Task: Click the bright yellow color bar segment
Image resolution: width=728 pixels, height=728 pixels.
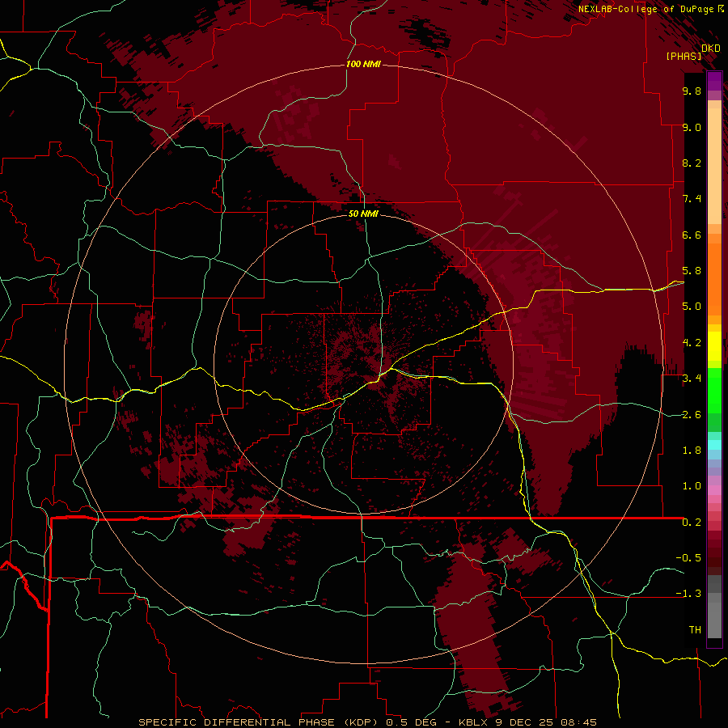Action: tap(714, 346)
